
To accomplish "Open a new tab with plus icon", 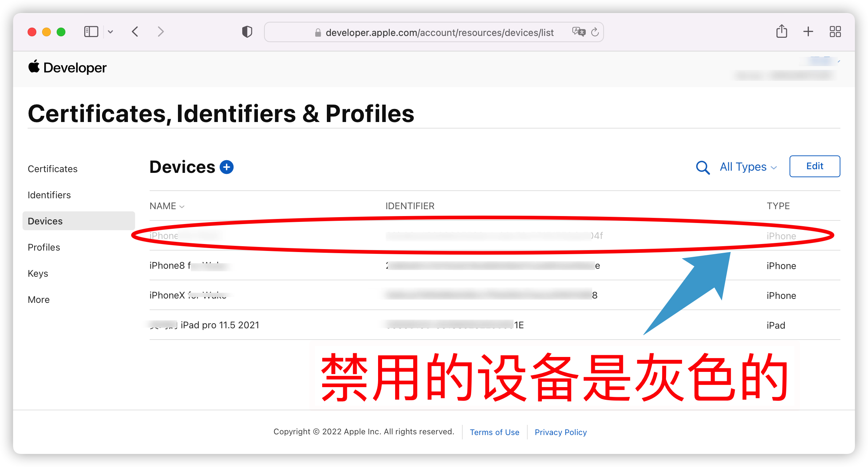I will [x=808, y=32].
